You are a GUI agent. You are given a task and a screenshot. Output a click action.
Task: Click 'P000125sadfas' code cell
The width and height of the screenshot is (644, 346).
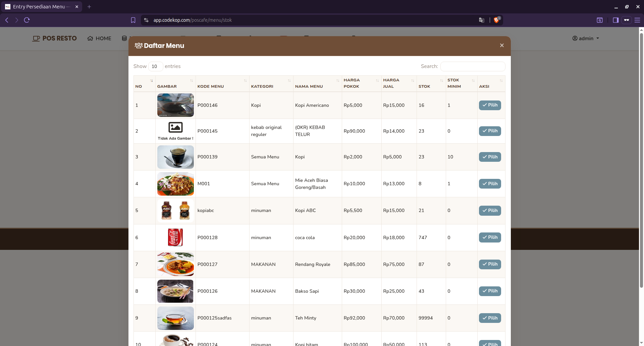tap(222, 318)
